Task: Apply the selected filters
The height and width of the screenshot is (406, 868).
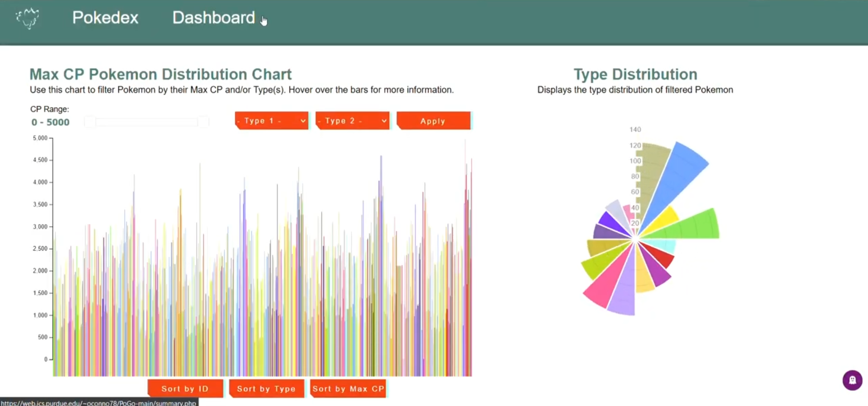Action: pos(433,121)
